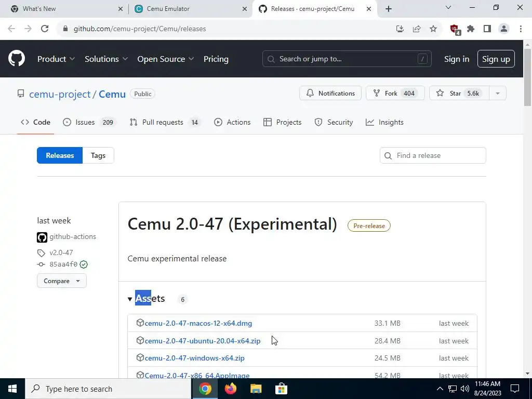Download cemu-2.0-47-macos-12-x64.dmg
Screen dimensions: 532x399
pos(198,323)
